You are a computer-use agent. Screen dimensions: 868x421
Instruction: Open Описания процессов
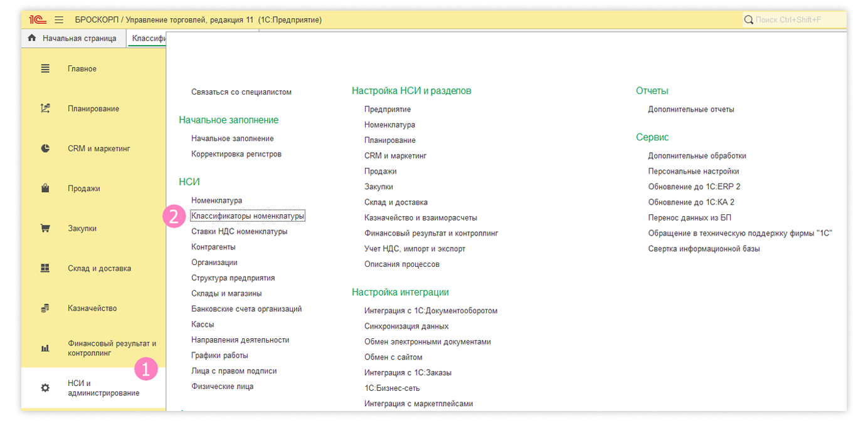tap(402, 264)
